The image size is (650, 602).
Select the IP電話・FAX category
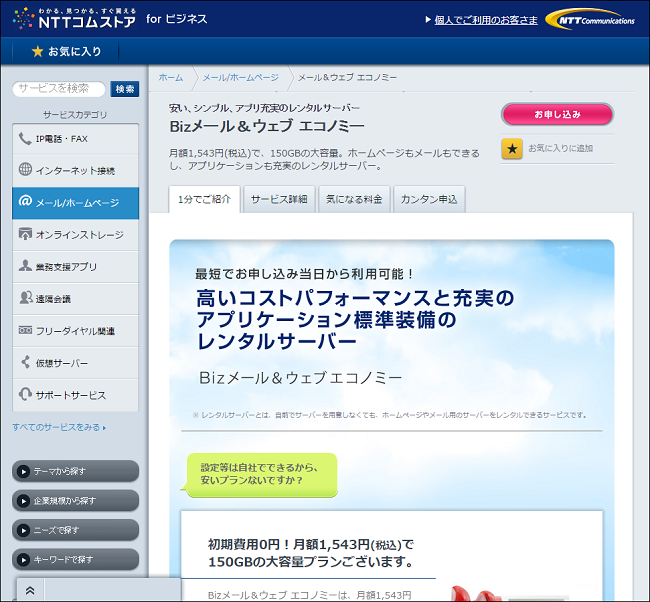click(75, 139)
